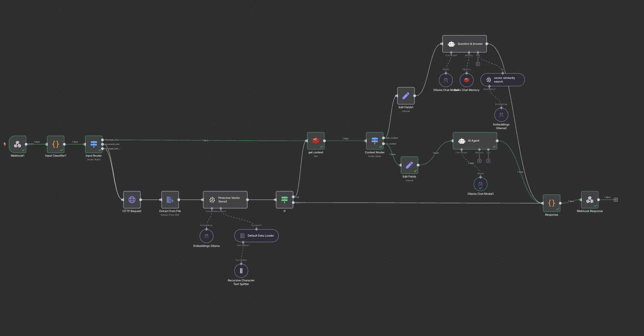Select the Context Router switch node
This screenshot has width=644, height=336.
[x=375, y=140]
